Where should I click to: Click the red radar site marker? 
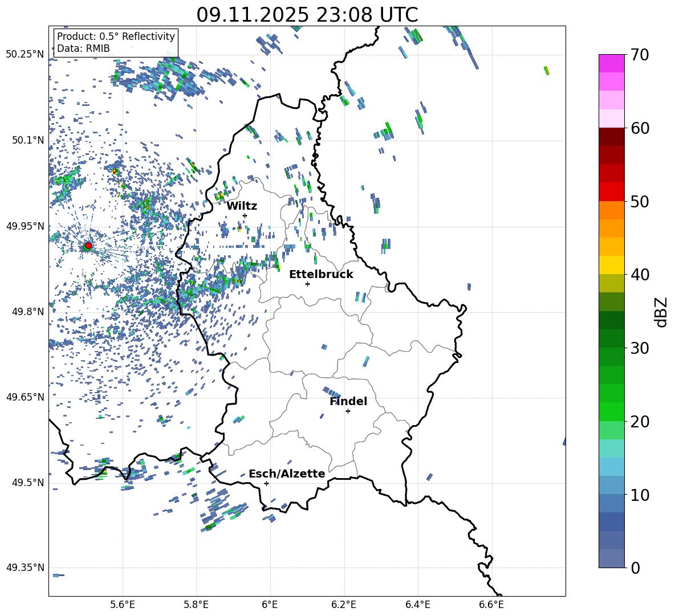[x=88, y=246]
